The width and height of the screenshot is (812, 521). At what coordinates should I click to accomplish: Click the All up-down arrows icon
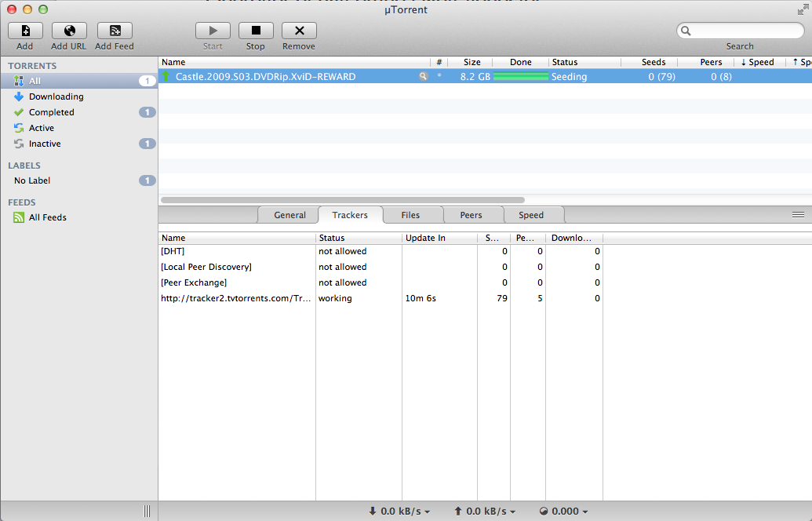(19, 81)
